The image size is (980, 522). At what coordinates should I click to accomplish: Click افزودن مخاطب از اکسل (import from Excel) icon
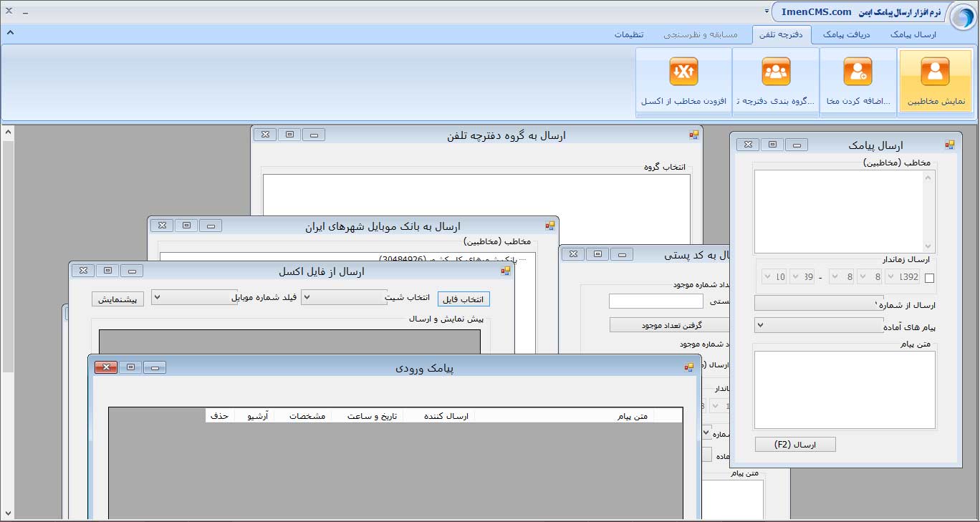tap(683, 72)
